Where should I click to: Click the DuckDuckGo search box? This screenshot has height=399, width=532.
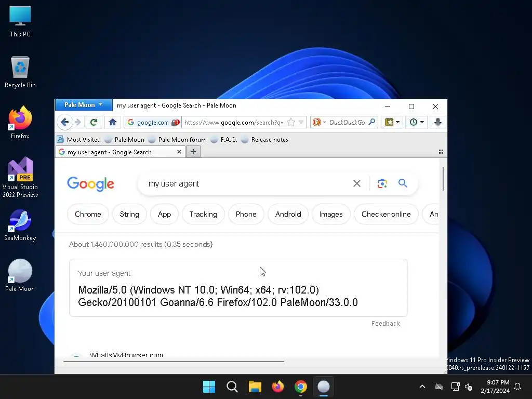347,122
